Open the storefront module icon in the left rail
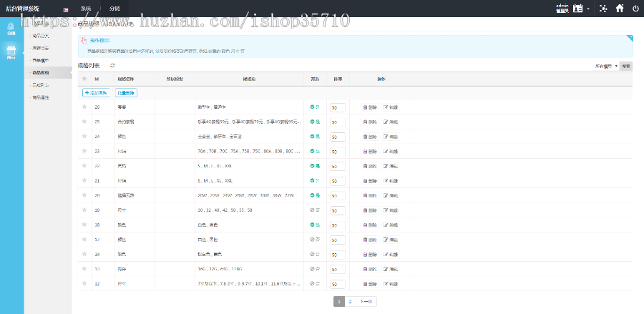This screenshot has height=314, width=644. [11, 52]
